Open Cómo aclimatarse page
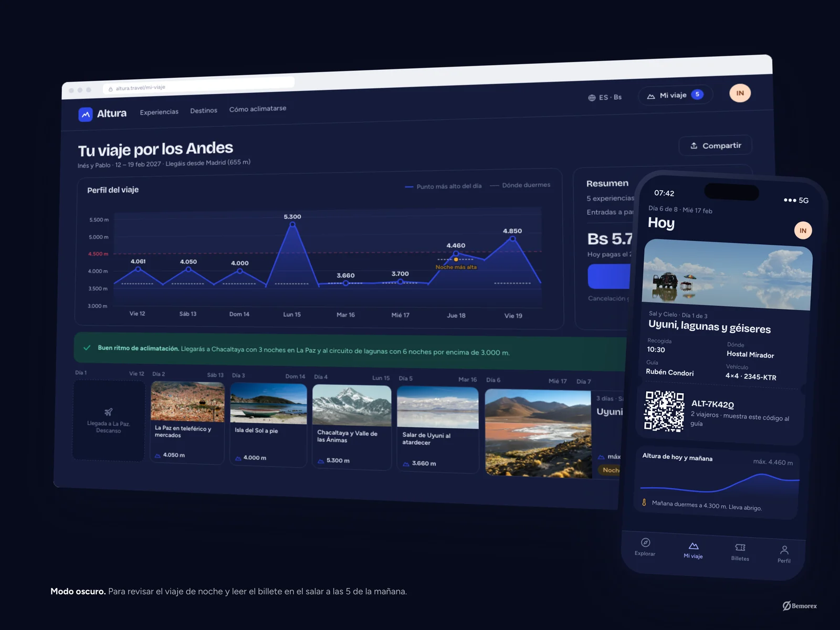The image size is (840, 630). [x=258, y=109]
